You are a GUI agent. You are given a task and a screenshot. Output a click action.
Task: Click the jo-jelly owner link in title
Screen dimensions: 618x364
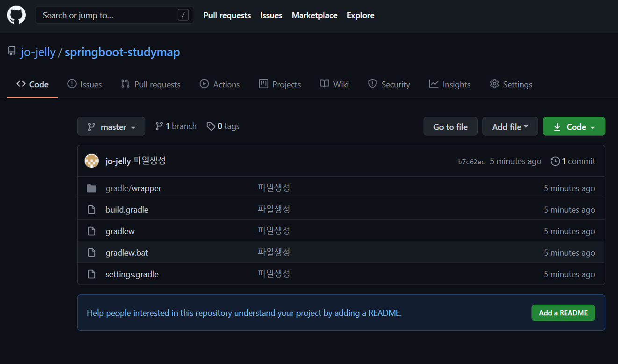(x=38, y=52)
